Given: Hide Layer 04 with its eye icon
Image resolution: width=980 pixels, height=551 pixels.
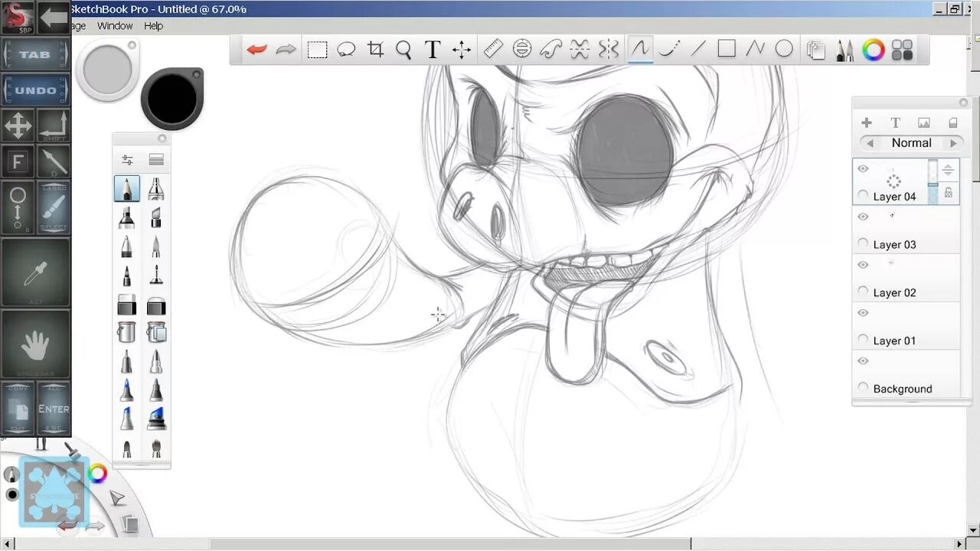Looking at the screenshot, I should (x=864, y=169).
